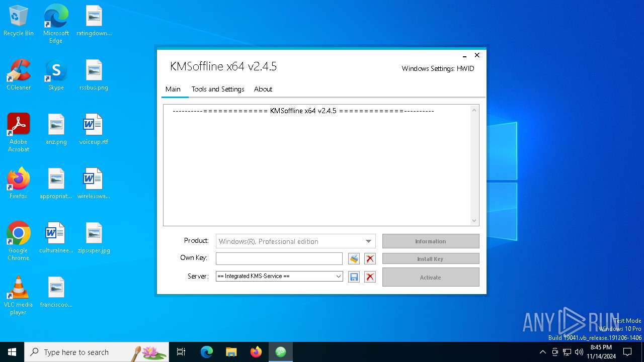Viewport: 644px width, 362px height.
Task: Click the log scrollbar up arrow
Action: pyautogui.click(x=474, y=110)
